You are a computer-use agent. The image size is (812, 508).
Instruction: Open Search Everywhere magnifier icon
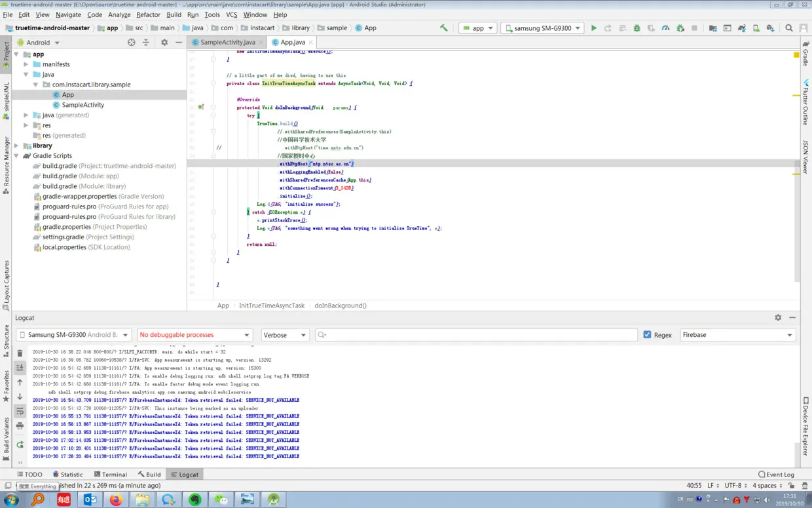[x=789, y=28]
